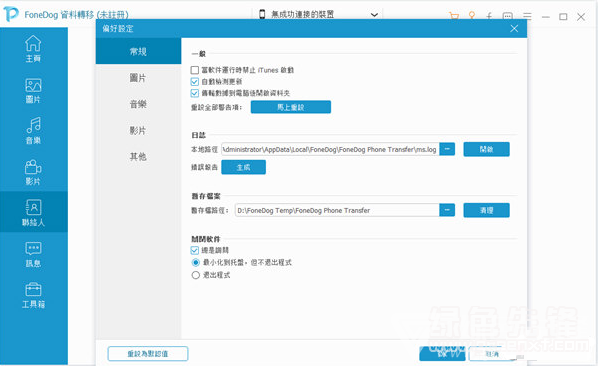Open the Videos (影片) sidebar section

[x=34, y=172]
